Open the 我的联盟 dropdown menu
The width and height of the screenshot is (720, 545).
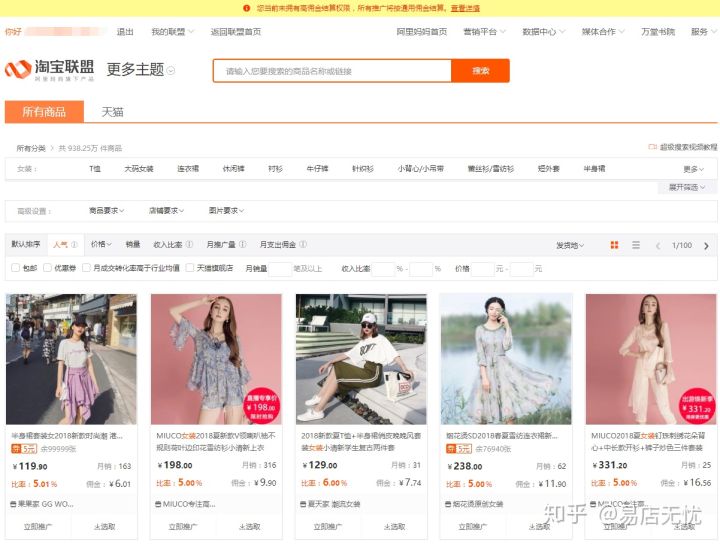point(173,32)
